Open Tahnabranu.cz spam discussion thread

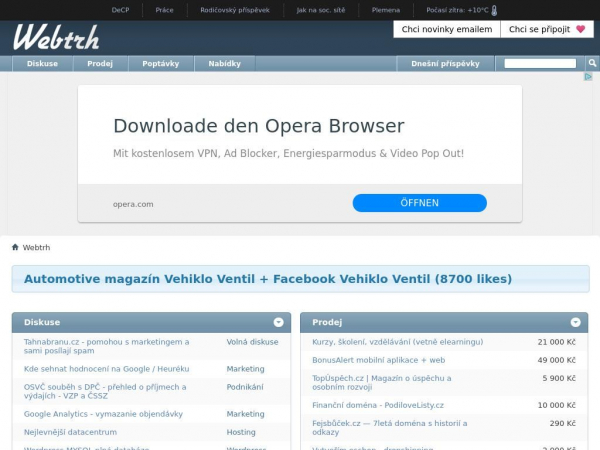(x=106, y=346)
